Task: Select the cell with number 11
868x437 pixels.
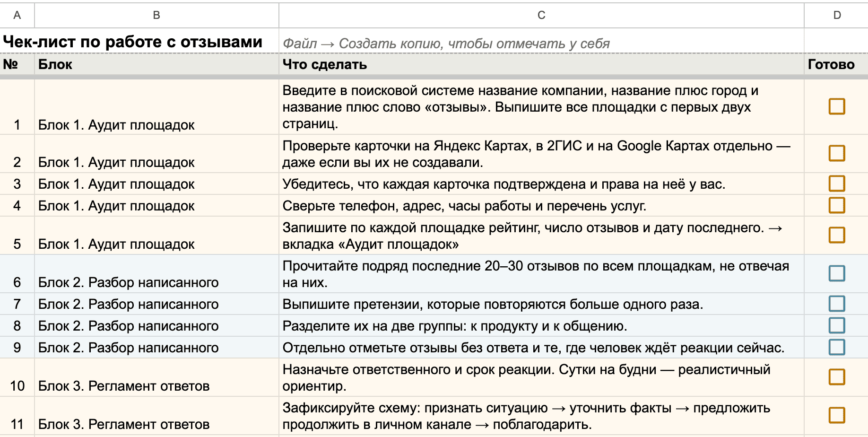Action: pyautogui.click(x=17, y=416)
